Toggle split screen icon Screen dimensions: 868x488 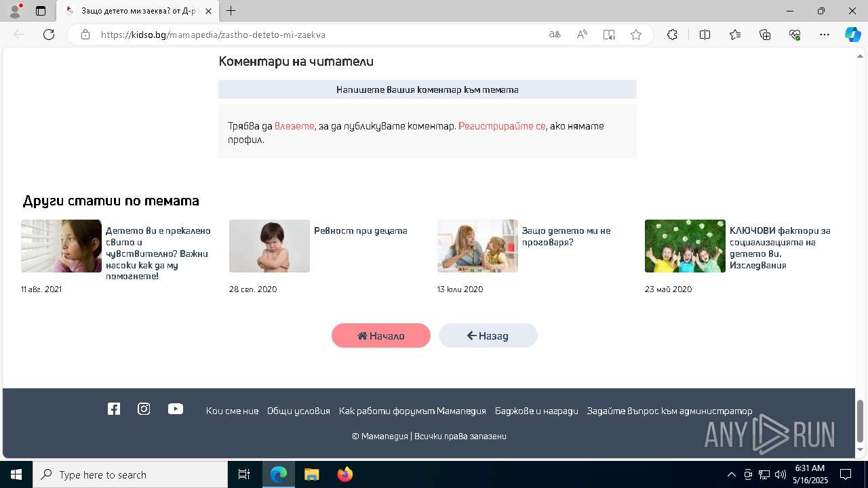(x=705, y=35)
